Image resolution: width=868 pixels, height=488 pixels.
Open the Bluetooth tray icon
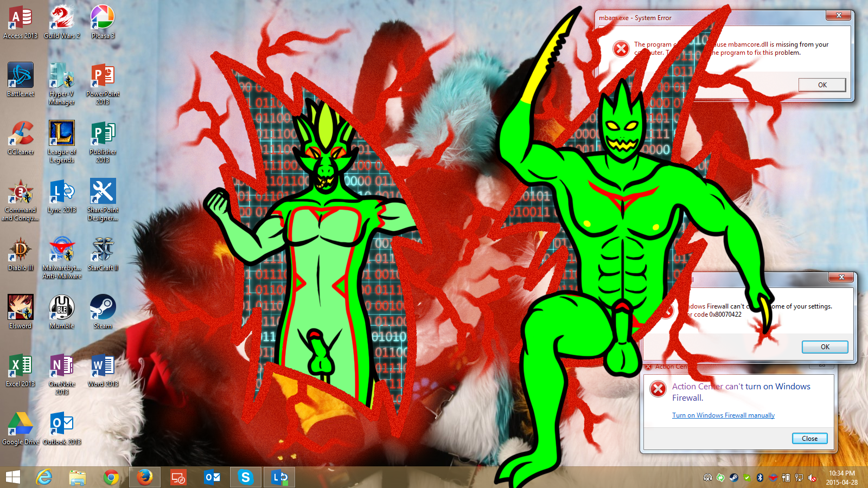click(x=760, y=478)
